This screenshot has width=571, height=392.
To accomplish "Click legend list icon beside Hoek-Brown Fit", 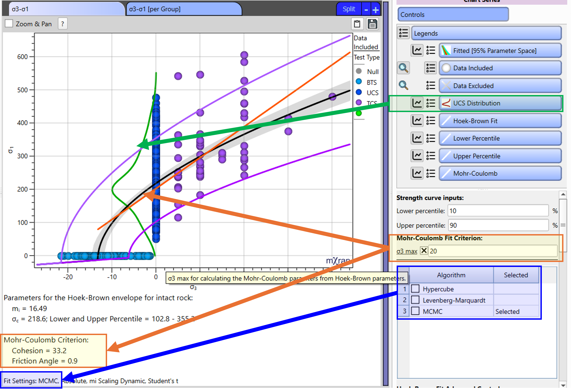I will pyautogui.click(x=431, y=121).
